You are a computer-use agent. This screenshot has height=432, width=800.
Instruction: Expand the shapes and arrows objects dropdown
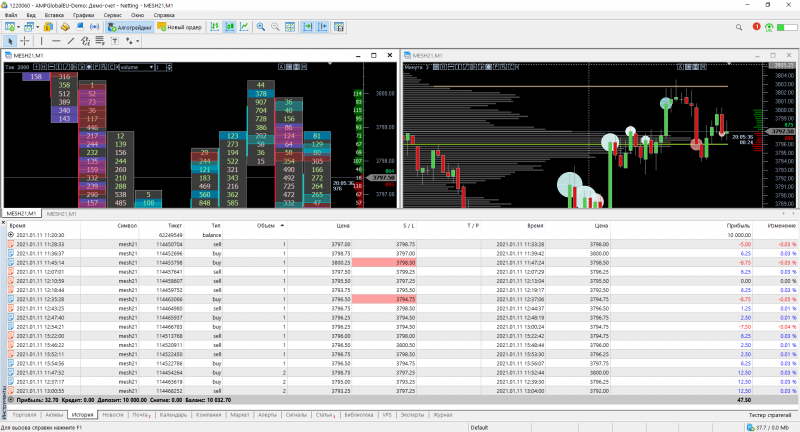[x=138, y=41]
